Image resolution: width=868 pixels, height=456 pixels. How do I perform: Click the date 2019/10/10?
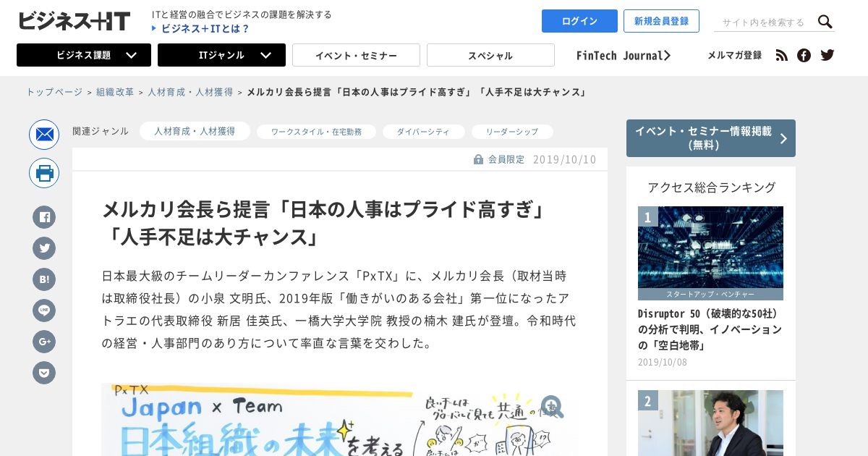coord(564,159)
